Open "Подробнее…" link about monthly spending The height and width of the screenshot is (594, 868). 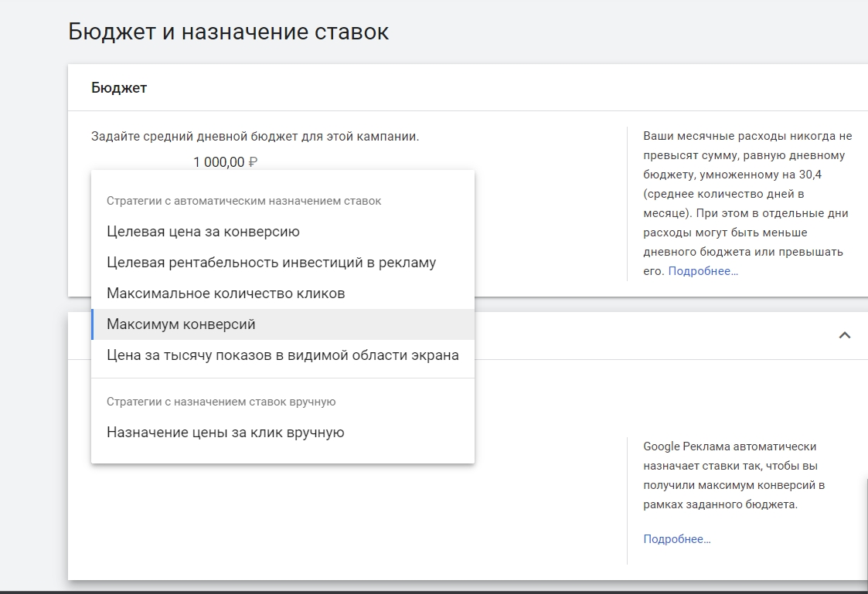pyautogui.click(x=703, y=271)
